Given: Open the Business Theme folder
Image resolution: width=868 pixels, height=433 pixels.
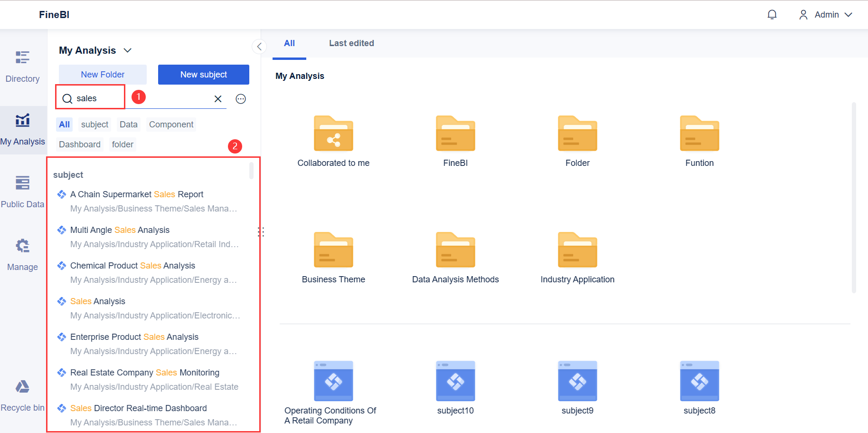Looking at the screenshot, I should (333, 250).
